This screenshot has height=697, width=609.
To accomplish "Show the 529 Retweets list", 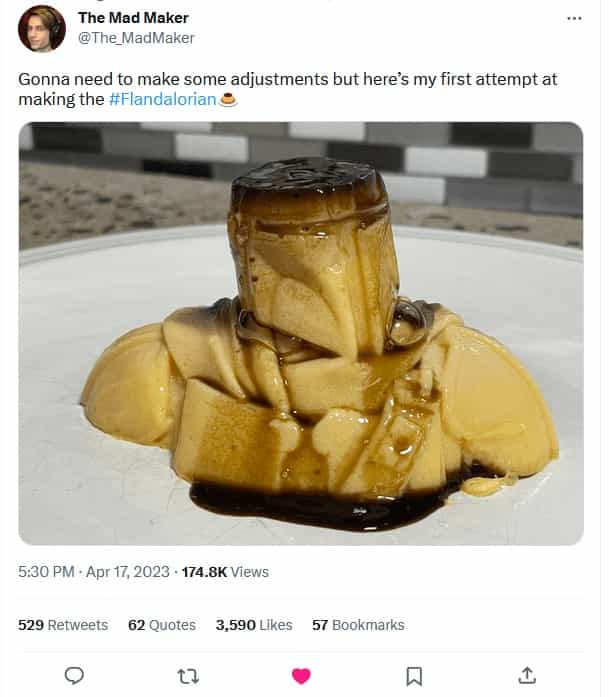I will click(x=63, y=625).
